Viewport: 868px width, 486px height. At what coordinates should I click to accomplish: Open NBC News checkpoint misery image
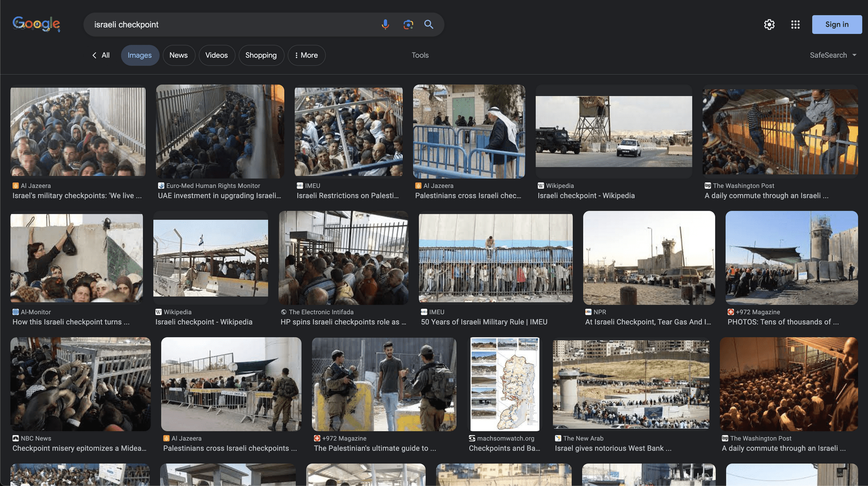[x=80, y=384]
